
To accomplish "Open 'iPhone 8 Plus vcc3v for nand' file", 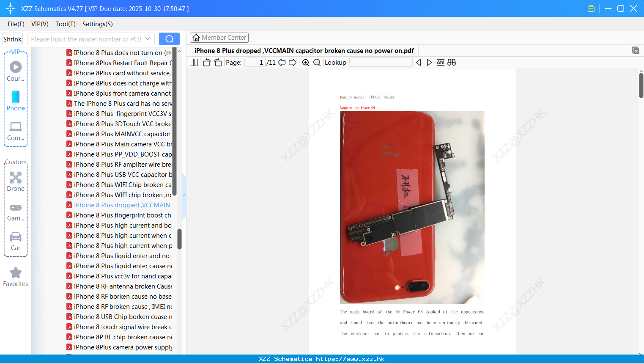I will click(119, 276).
